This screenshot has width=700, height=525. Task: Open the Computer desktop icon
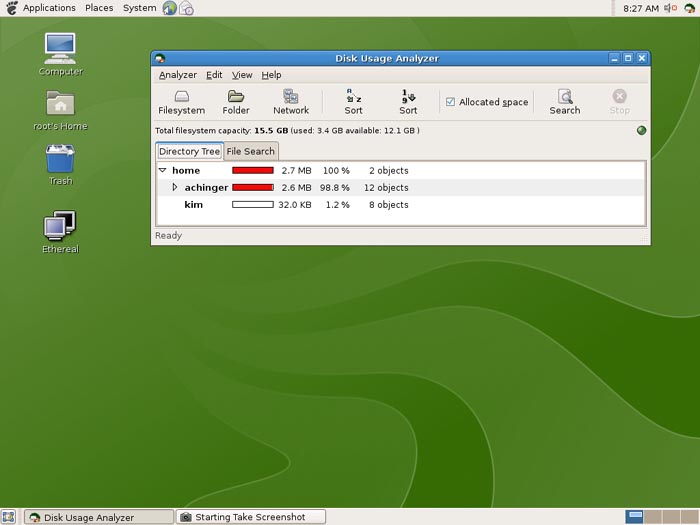(60, 54)
